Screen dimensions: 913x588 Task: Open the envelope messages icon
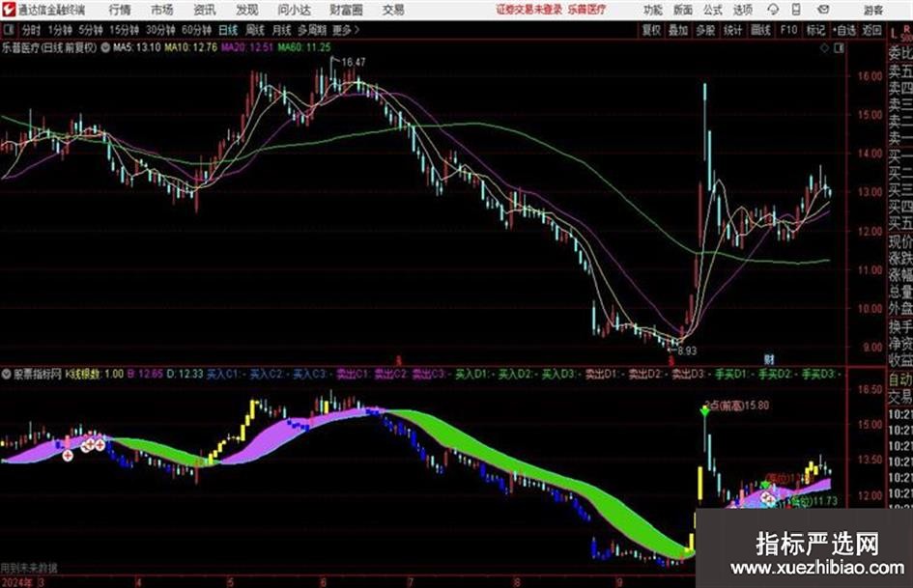pyautogui.click(x=823, y=10)
